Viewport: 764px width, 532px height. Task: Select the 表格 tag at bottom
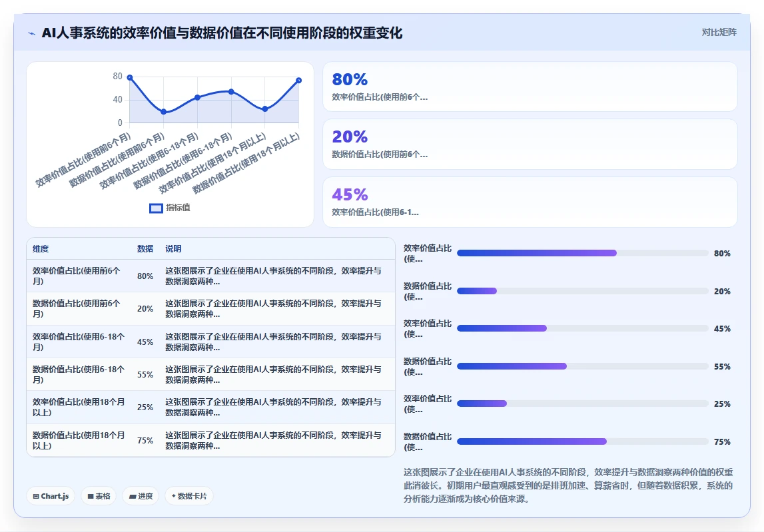point(99,496)
